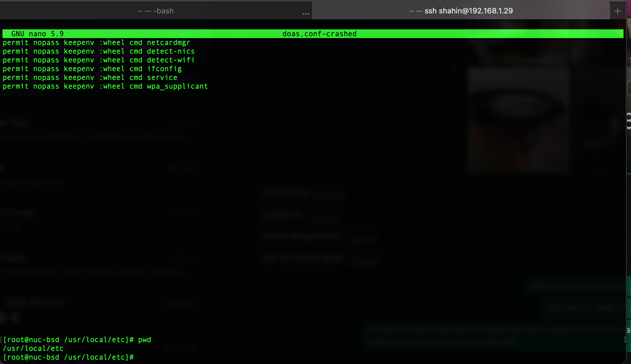Place cursor on ifconfig word
This screenshot has height=364, width=631.
pyautogui.click(x=164, y=69)
